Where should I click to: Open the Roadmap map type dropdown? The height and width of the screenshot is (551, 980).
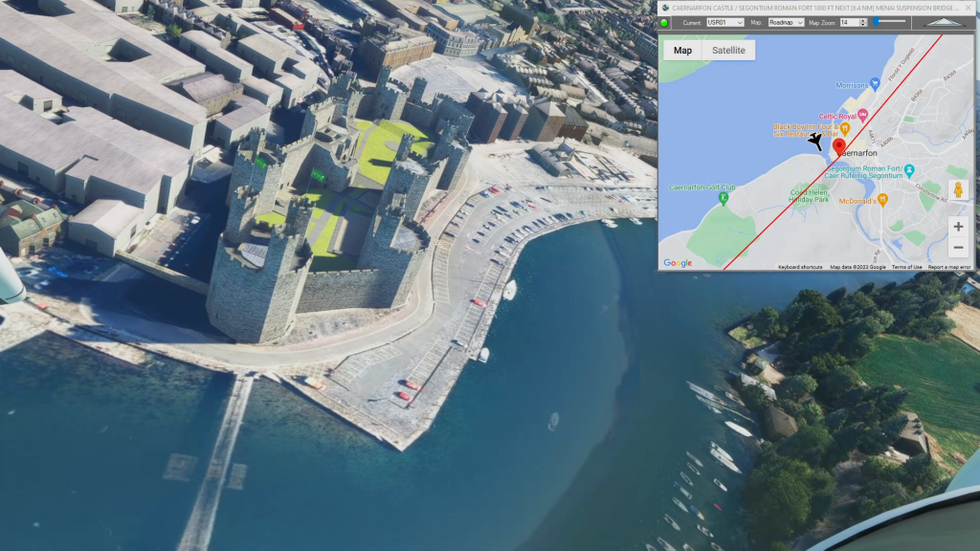pos(786,22)
